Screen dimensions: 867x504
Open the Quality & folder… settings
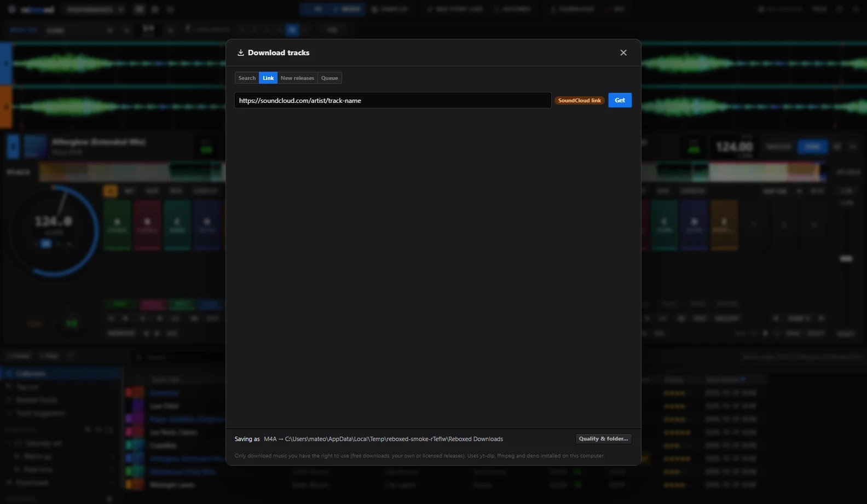[603, 439]
